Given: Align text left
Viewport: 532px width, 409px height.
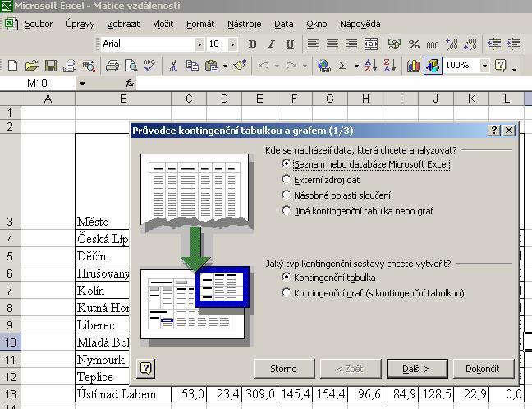Looking at the screenshot, I should click(x=313, y=44).
